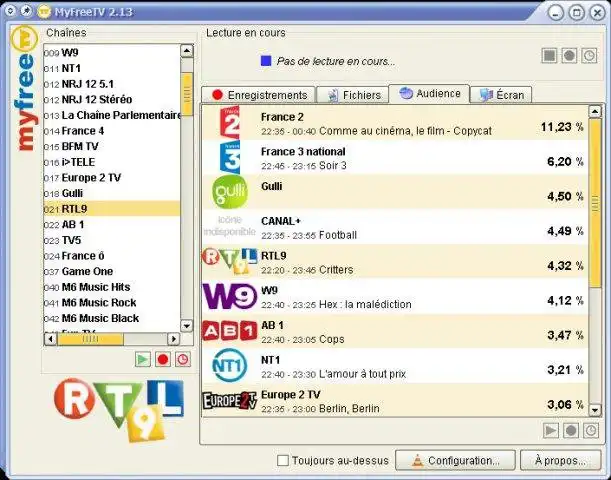Click the audience list scroll up arrow
The image size is (611, 480).
point(595,112)
